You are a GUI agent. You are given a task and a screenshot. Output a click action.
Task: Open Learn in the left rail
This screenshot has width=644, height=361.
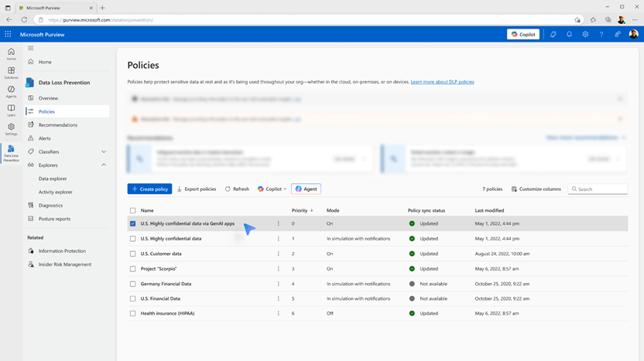pyautogui.click(x=11, y=110)
